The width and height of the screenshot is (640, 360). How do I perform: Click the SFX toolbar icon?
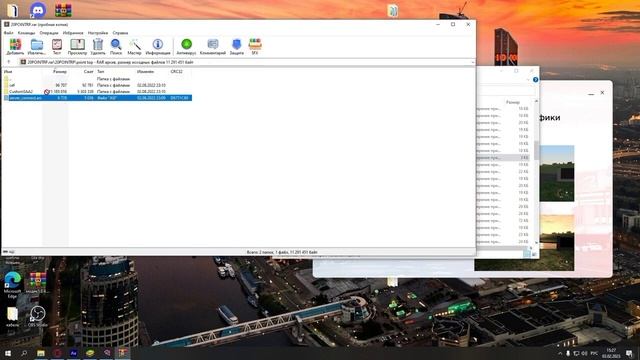coord(255,47)
